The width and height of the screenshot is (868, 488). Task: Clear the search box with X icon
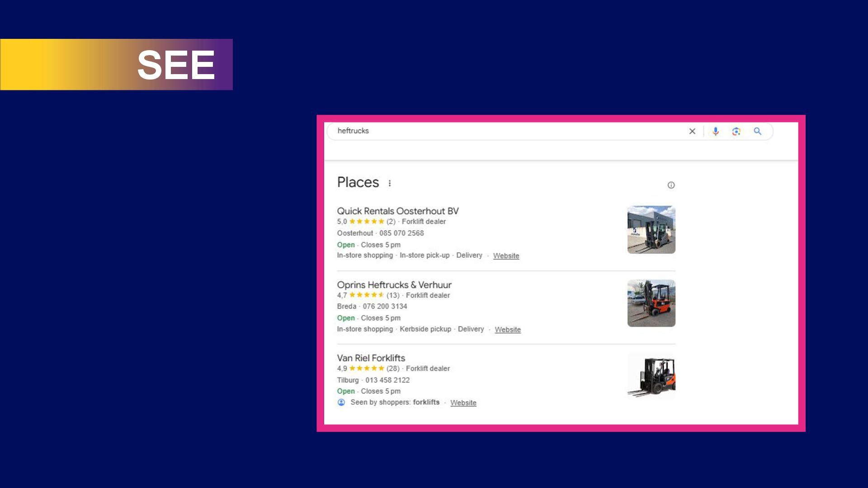tap(692, 131)
